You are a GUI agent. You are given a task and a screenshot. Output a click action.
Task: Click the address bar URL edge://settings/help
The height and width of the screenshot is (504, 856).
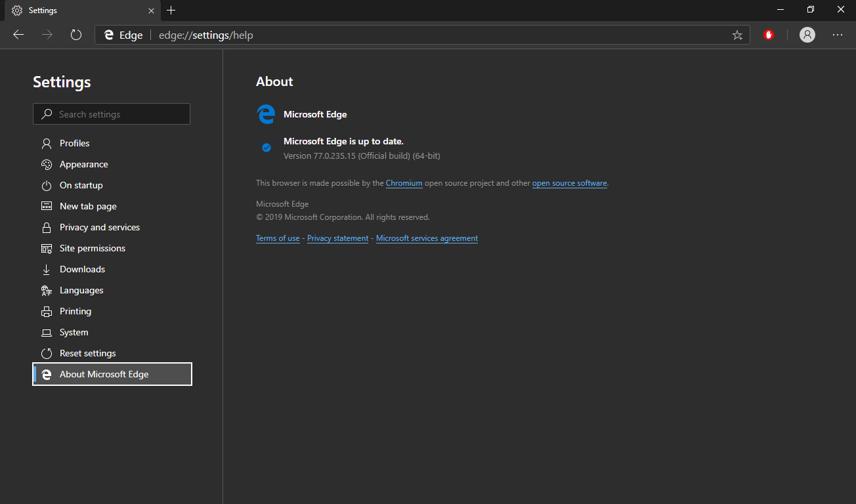tap(206, 35)
